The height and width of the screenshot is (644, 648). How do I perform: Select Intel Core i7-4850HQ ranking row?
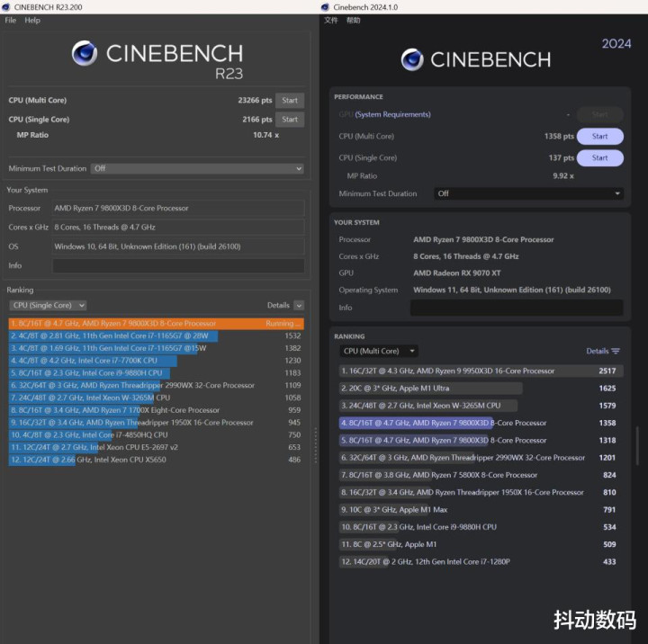(157, 435)
